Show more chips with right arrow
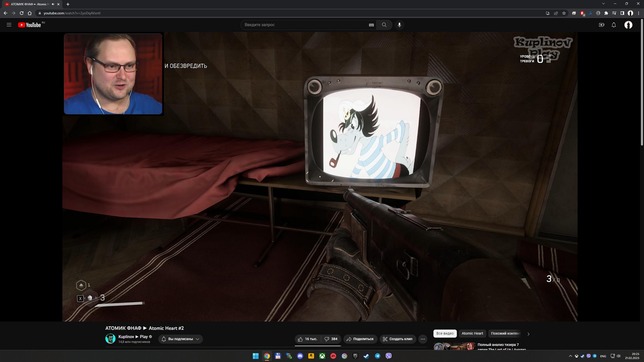This screenshot has height=362, width=644. point(528,334)
